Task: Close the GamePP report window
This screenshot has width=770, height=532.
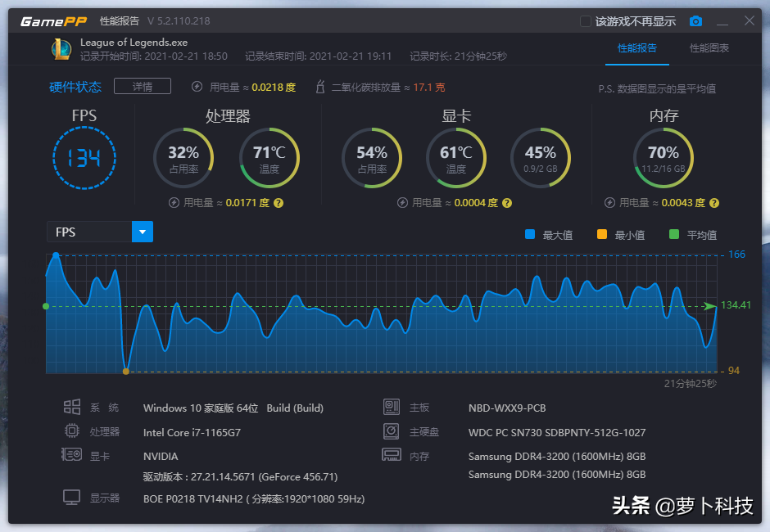Action: [x=750, y=20]
